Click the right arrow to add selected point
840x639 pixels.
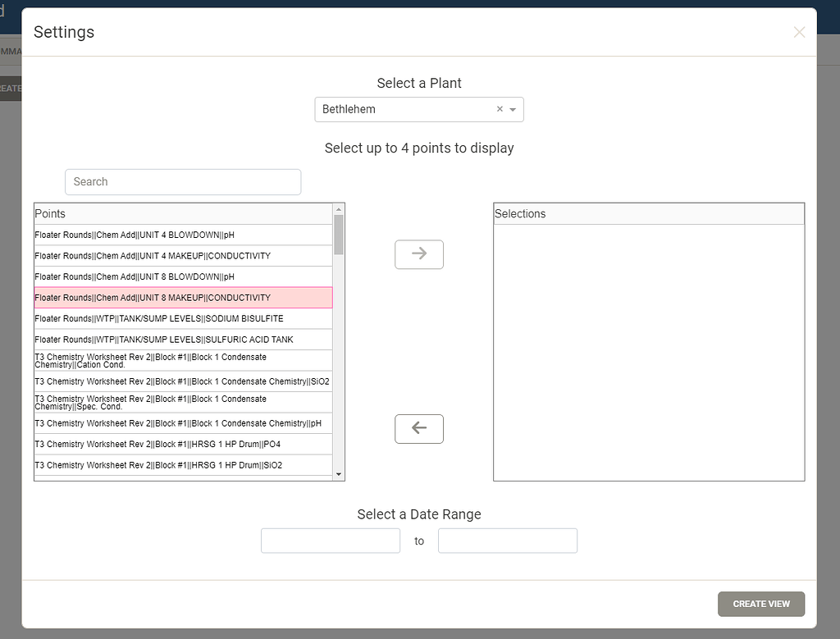419,254
